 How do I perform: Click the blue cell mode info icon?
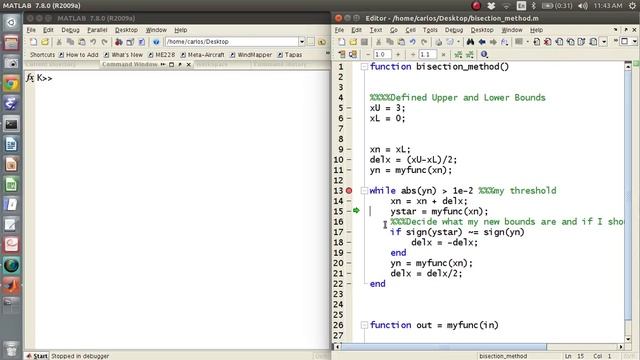tap(484, 54)
